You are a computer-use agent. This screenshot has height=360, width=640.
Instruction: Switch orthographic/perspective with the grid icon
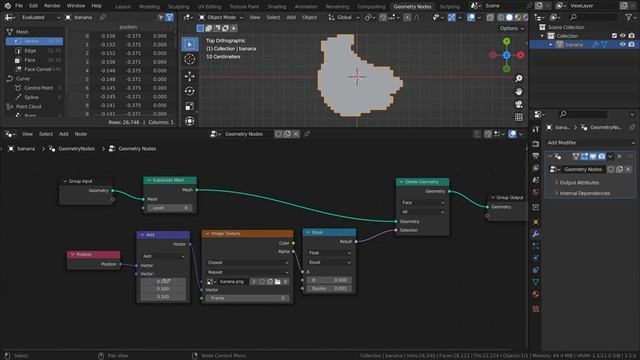518,117
